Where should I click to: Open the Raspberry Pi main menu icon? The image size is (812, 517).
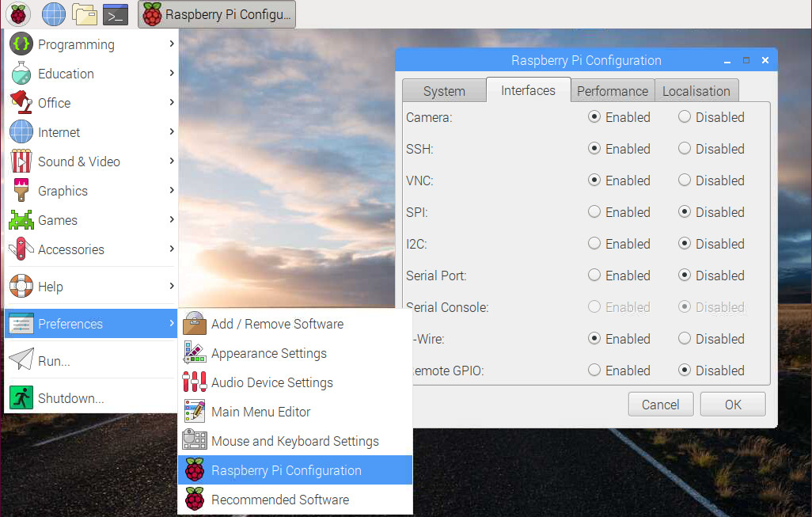point(18,14)
